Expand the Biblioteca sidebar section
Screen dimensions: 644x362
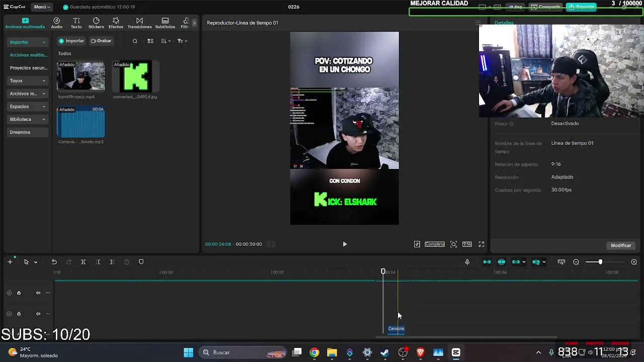[28, 119]
